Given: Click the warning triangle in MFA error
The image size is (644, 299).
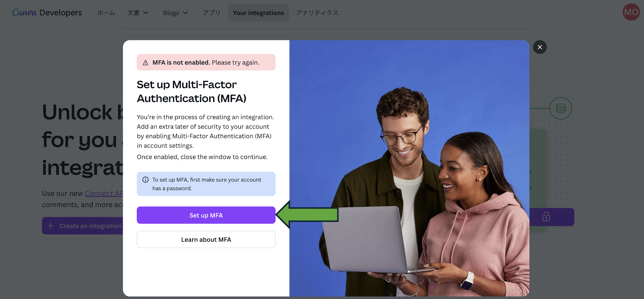Looking at the screenshot, I should click(145, 63).
